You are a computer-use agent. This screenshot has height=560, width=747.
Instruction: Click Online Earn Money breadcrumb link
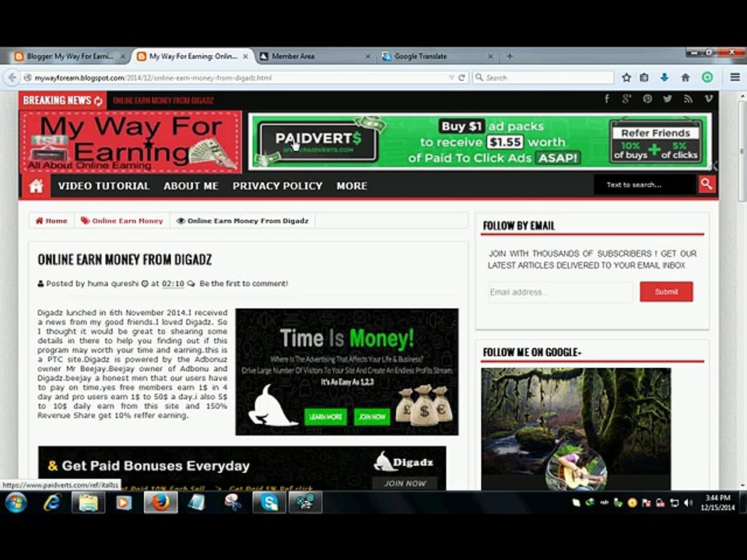122,220
